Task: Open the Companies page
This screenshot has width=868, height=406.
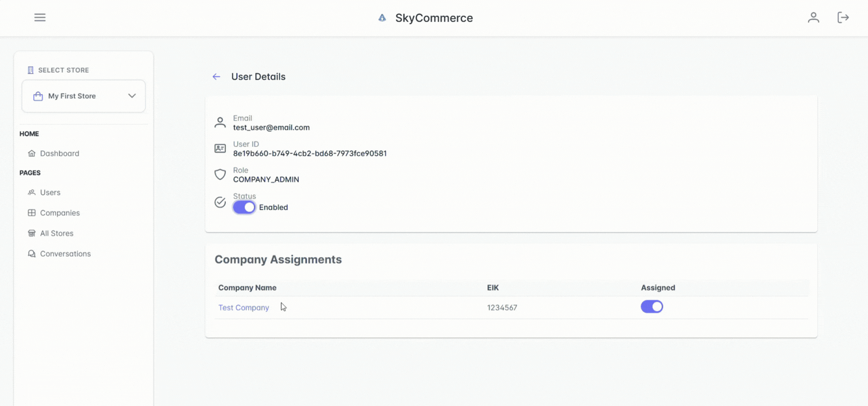Action: coord(60,213)
